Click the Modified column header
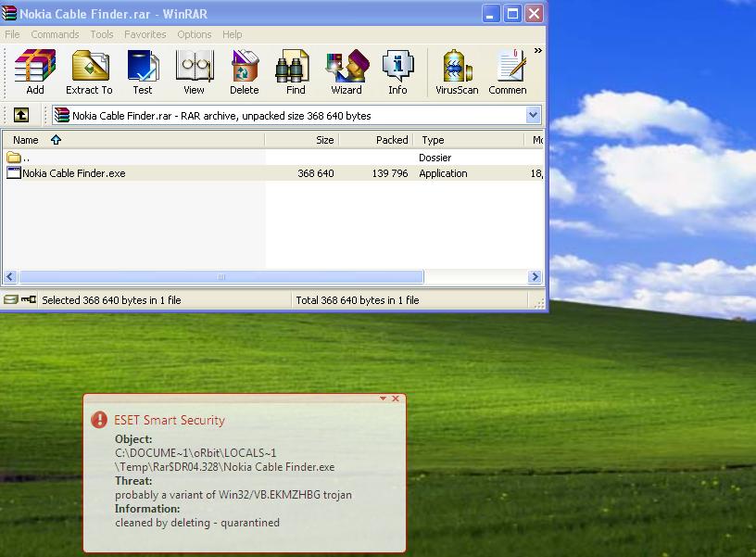 [535, 140]
